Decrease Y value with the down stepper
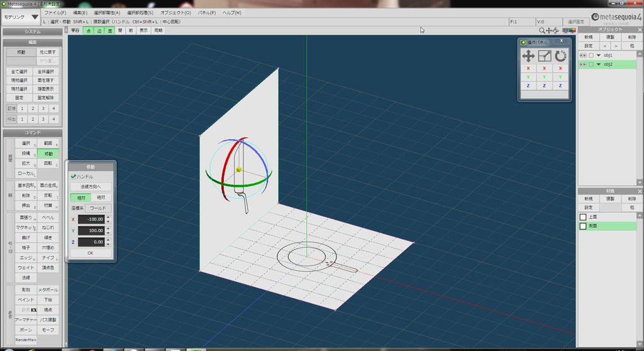The image size is (644, 351). (x=108, y=233)
